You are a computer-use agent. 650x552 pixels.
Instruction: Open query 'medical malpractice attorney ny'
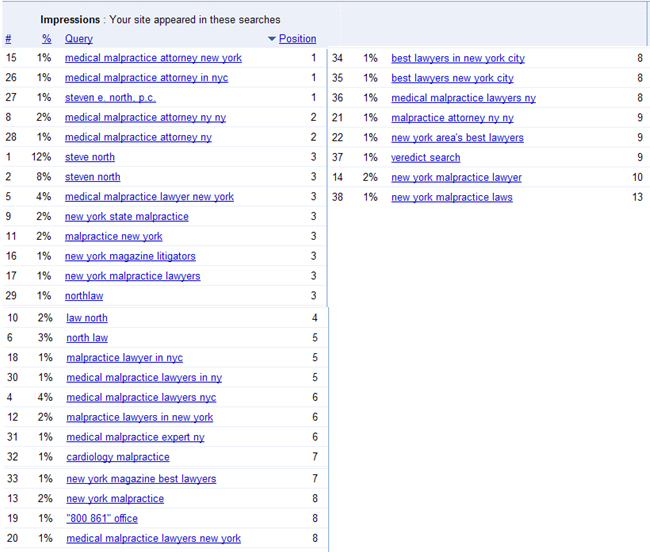[138, 137]
